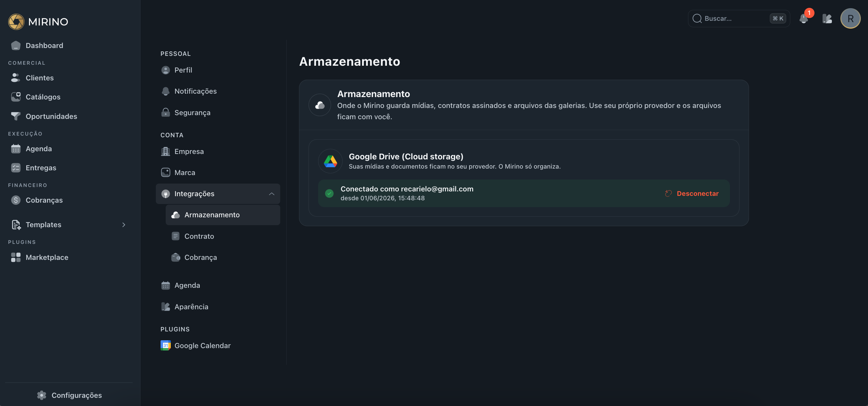Screen dimensions: 868x406
Task: Click the Configurações gear icon
Action: point(42,395)
